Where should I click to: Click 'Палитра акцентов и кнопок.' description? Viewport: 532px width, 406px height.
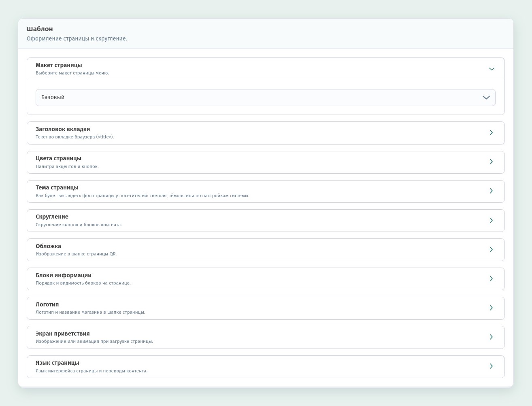pos(67,166)
